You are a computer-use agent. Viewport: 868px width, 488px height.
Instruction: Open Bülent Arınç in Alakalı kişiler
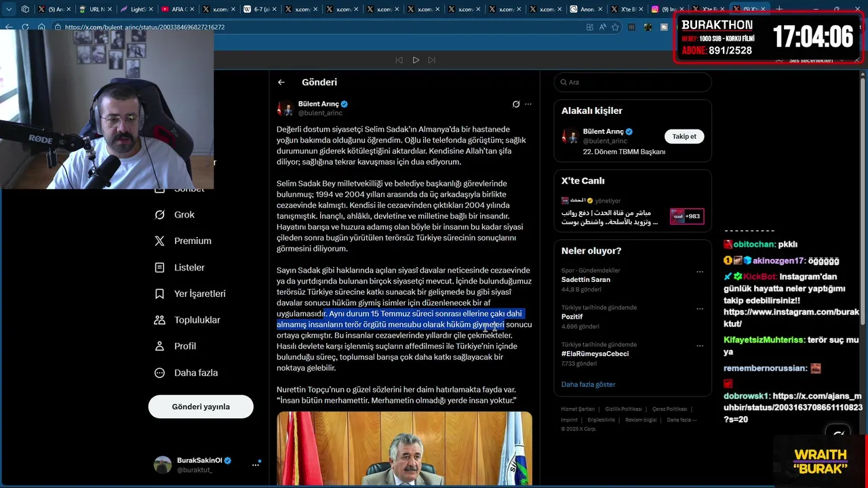604,131
